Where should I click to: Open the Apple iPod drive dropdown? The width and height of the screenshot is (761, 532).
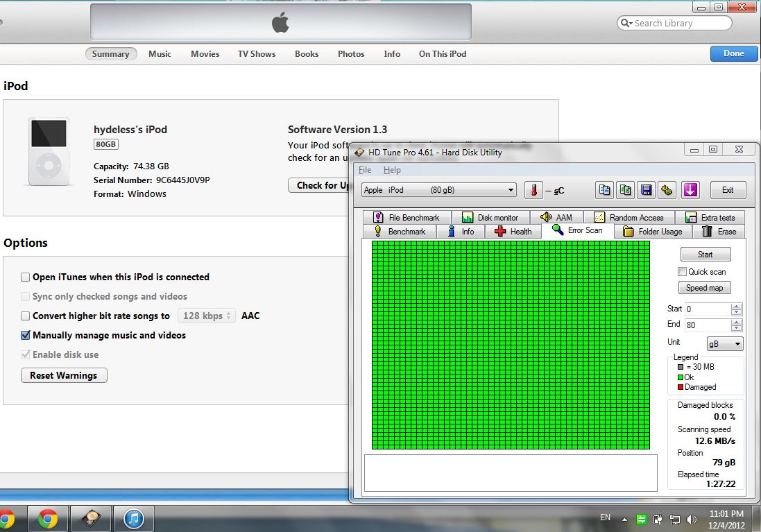[438, 190]
